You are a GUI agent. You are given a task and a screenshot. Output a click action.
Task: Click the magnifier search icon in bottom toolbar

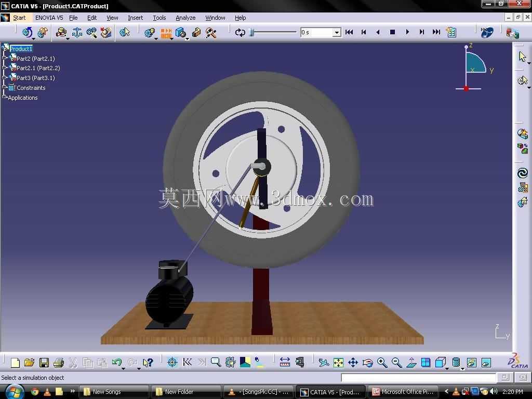point(216,362)
